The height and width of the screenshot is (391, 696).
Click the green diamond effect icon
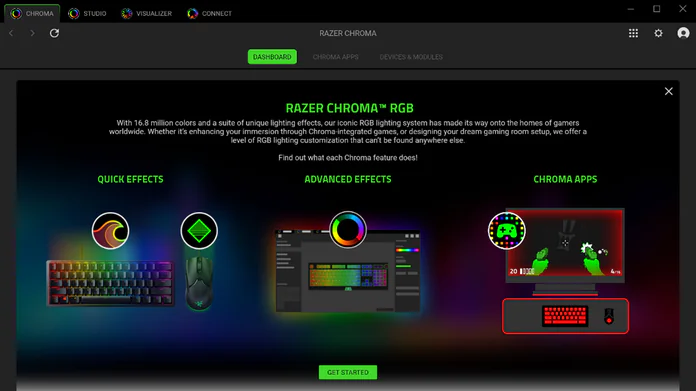[199, 231]
